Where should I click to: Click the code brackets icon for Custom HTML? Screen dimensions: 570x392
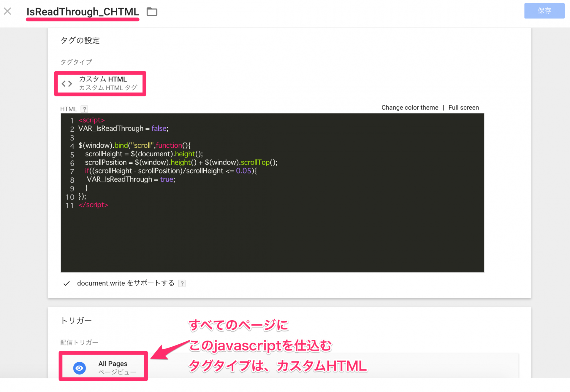[67, 84]
